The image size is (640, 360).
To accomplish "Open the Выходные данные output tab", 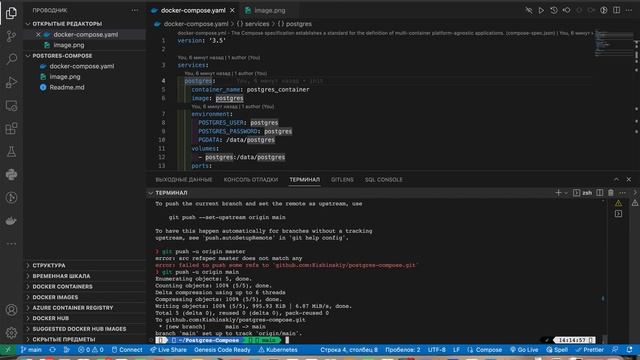I will (x=184, y=180).
